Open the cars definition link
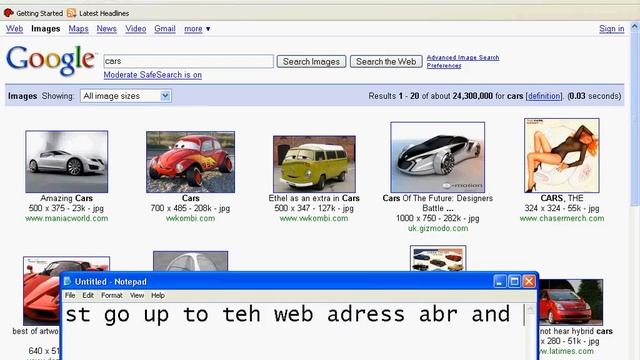The height and width of the screenshot is (360, 640). pyautogui.click(x=544, y=96)
